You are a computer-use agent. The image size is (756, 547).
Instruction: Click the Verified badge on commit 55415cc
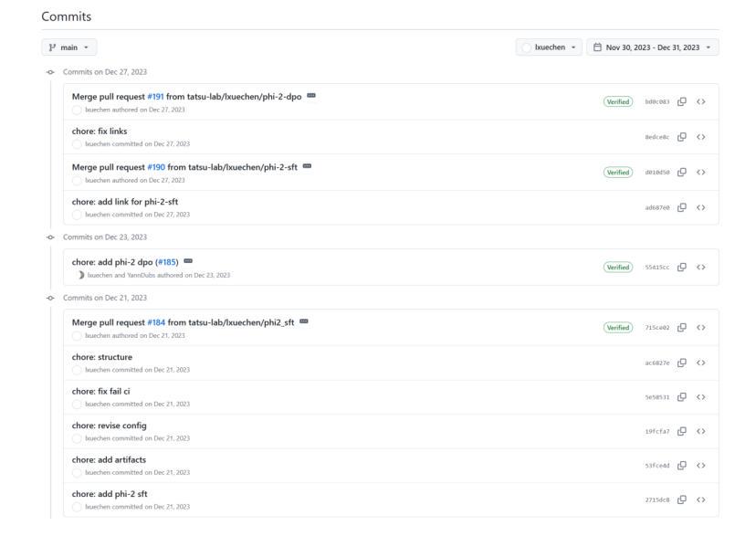pos(618,267)
